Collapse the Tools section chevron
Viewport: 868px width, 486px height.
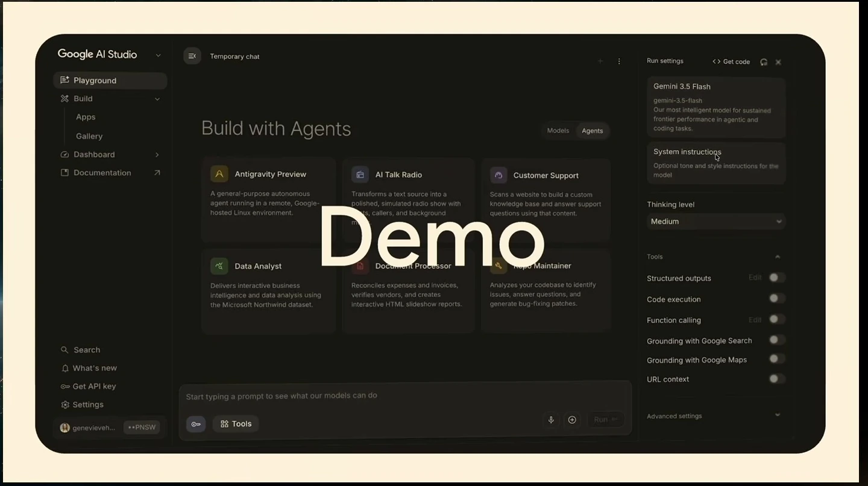[x=778, y=257]
